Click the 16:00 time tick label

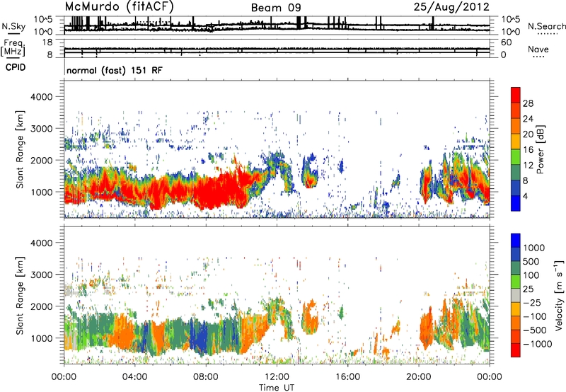pyautogui.click(x=347, y=377)
